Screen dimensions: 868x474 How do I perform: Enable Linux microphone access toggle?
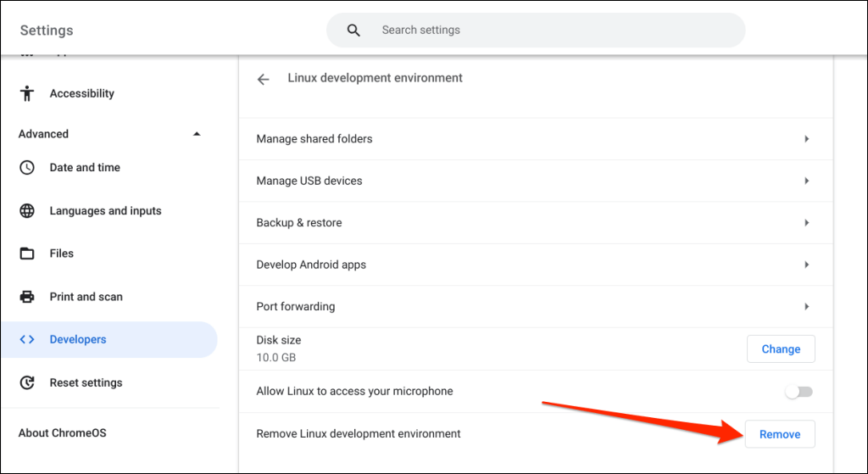pyautogui.click(x=798, y=392)
